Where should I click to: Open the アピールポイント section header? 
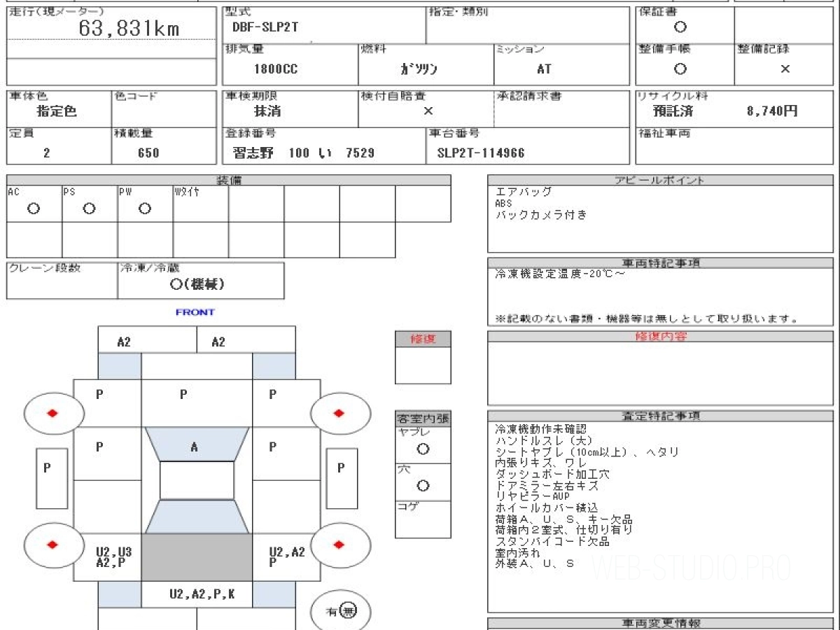coord(660,180)
